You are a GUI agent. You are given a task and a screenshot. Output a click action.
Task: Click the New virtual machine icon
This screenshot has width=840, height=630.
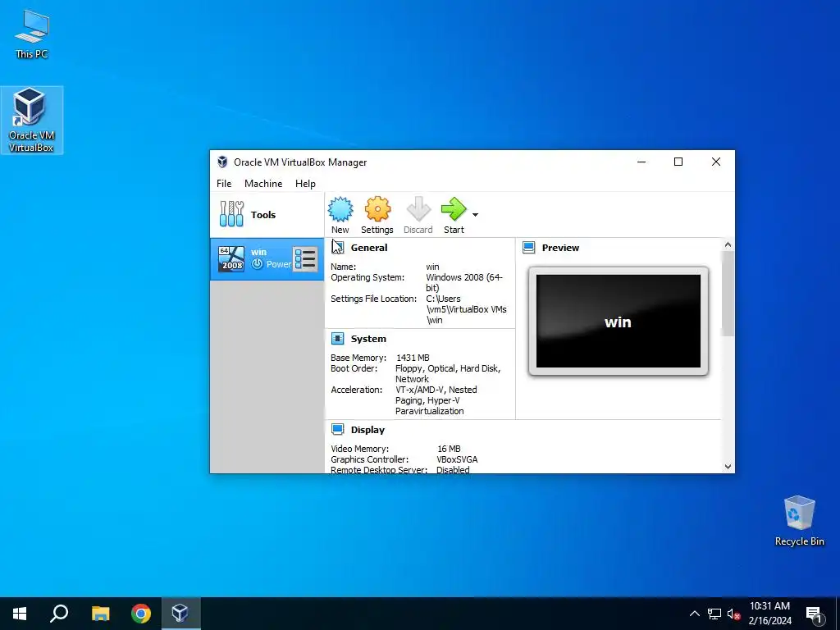coord(340,209)
